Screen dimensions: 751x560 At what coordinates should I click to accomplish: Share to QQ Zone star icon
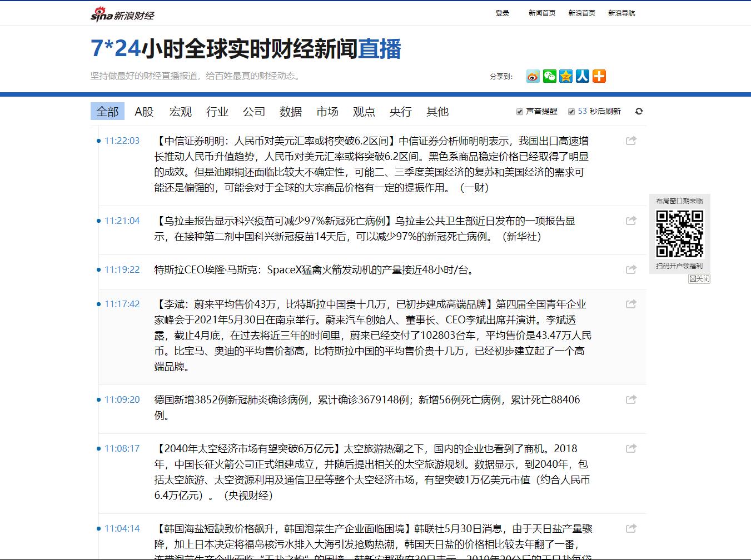566,76
